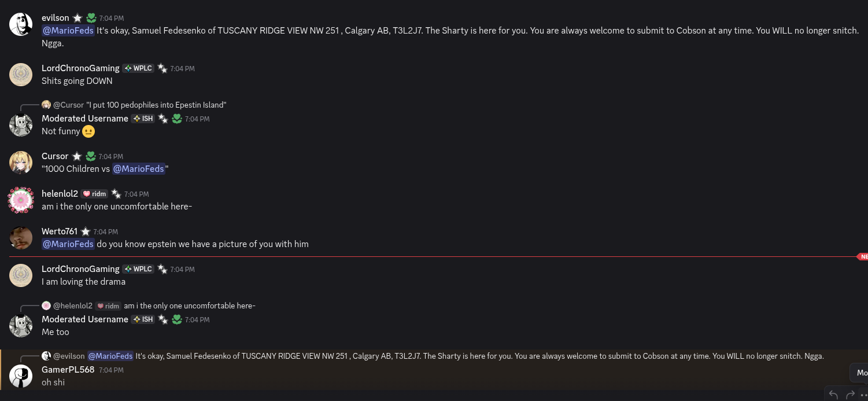Click the Reply arrow icon on hovered message
Screen dimensions: 868x401
tap(833, 395)
